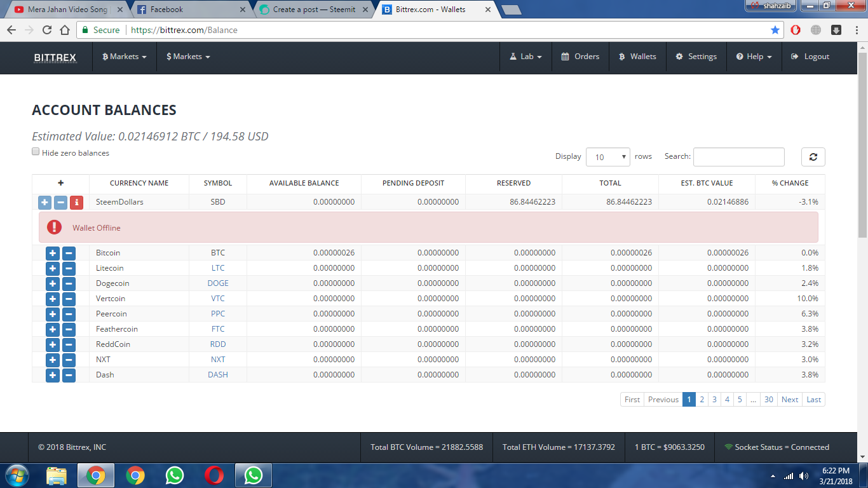868x488 pixels.
Task: Click the volume icon in the system tray
Action: click(x=804, y=476)
